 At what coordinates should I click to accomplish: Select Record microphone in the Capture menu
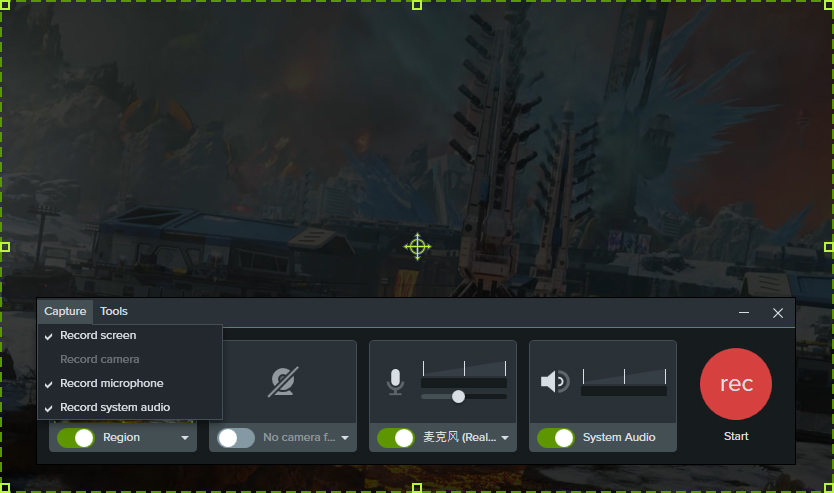pos(111,383)
